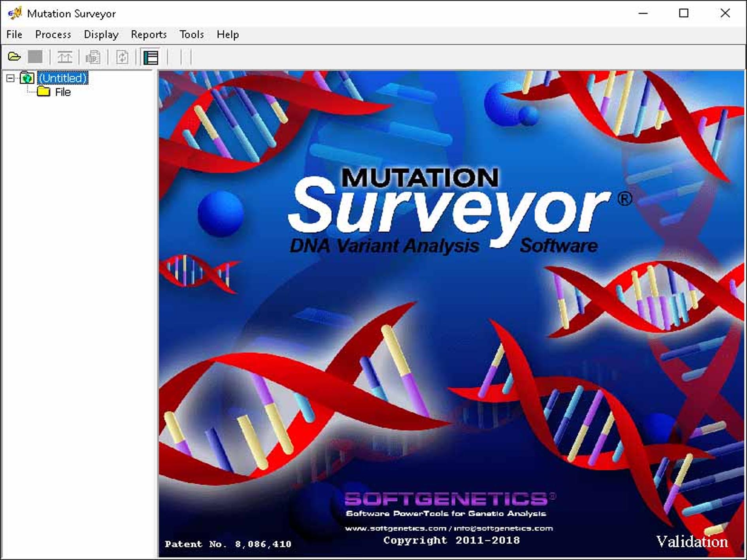747x560 pixels.
Task: Open the Tools menu
Action: coord(192,35)
